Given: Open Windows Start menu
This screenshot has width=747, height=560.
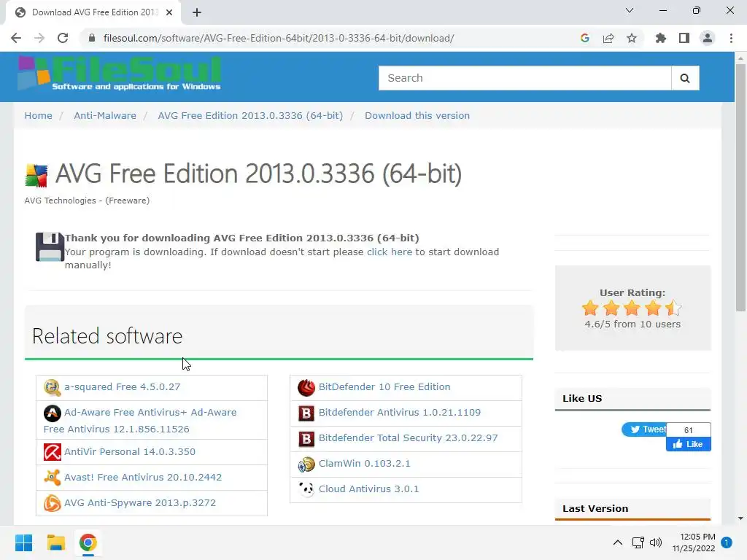Looking at the screenshot, I should [24, 542].
